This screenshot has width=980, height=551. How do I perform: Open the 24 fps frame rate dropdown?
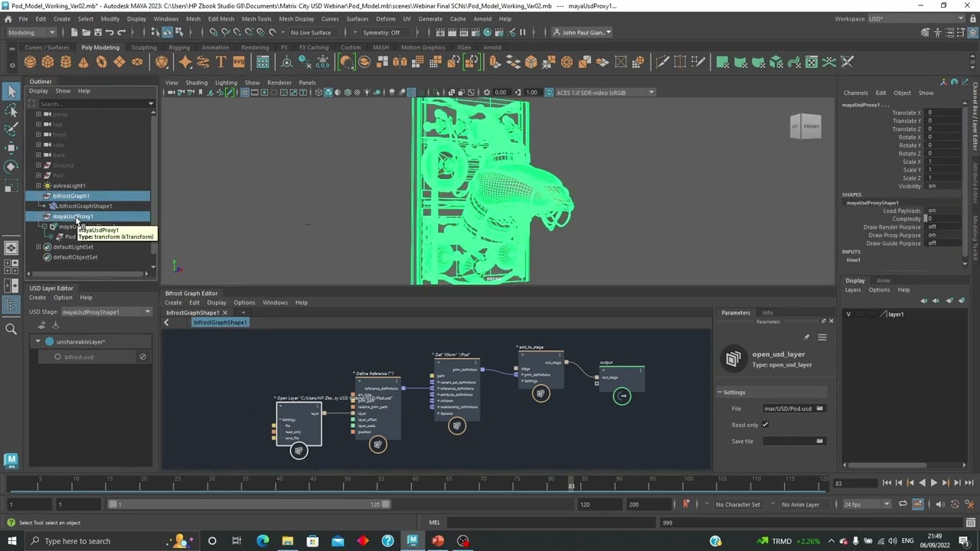click(867, 504)
